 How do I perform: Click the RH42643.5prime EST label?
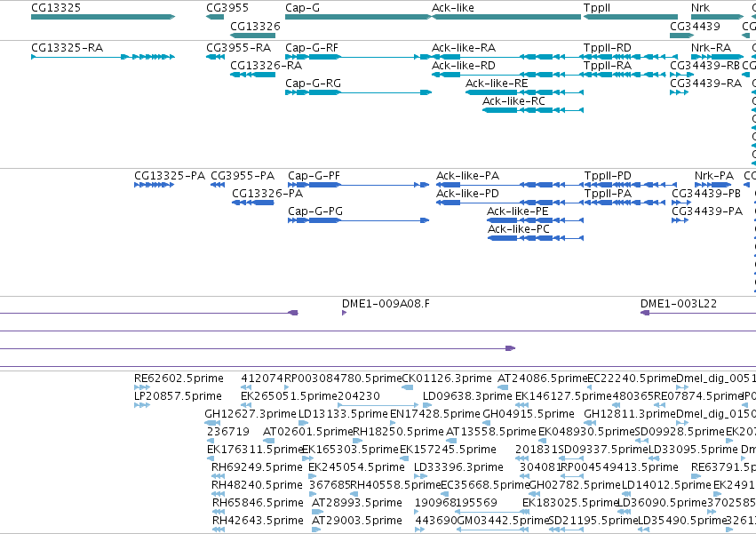click(258, 521)
